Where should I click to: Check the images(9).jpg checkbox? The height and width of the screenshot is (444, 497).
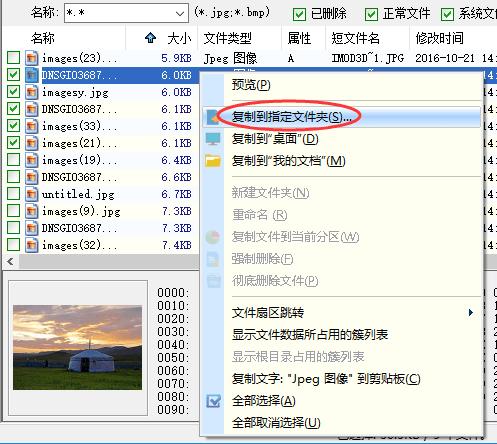coord(13,211)
